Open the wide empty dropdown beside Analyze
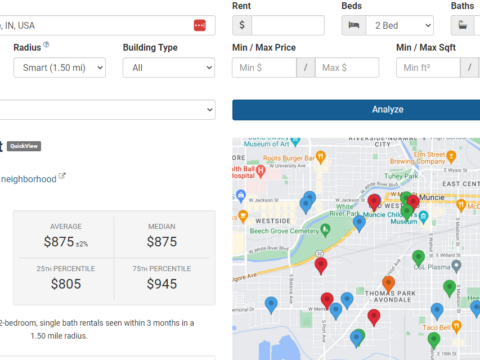Screen dimensions: 480x360 (x=107, y=110)
